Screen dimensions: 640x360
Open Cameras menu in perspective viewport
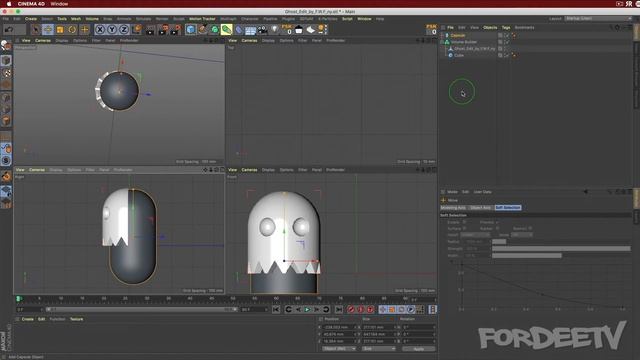coord(43,40)
